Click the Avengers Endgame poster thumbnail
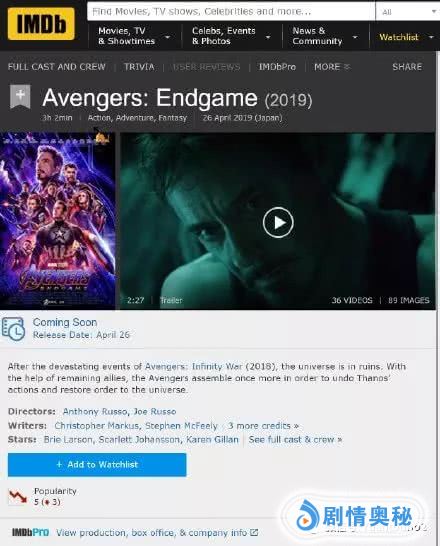The image size is (440, 546). (57, 221)
